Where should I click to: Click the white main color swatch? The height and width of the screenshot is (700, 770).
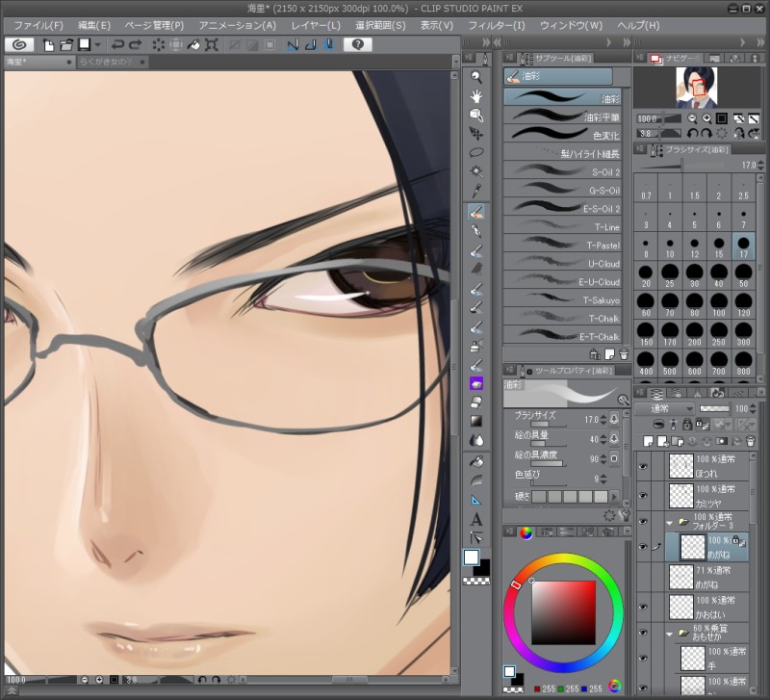point(472,557)
